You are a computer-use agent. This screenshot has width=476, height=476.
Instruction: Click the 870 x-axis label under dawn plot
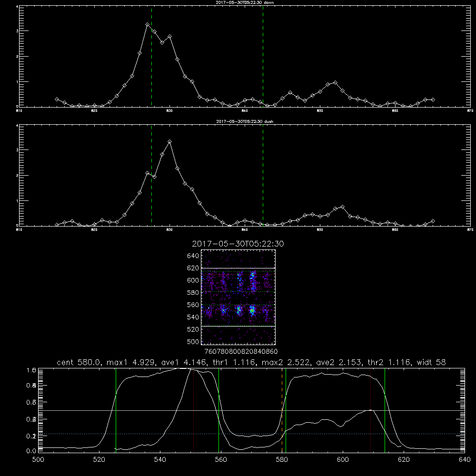[x=470, y=111]
